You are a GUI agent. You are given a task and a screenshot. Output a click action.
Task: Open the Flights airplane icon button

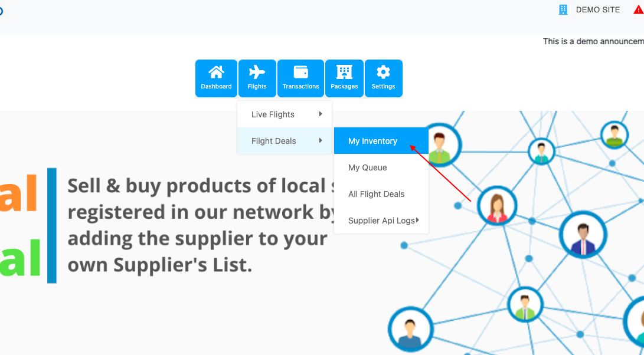point(257,73)
